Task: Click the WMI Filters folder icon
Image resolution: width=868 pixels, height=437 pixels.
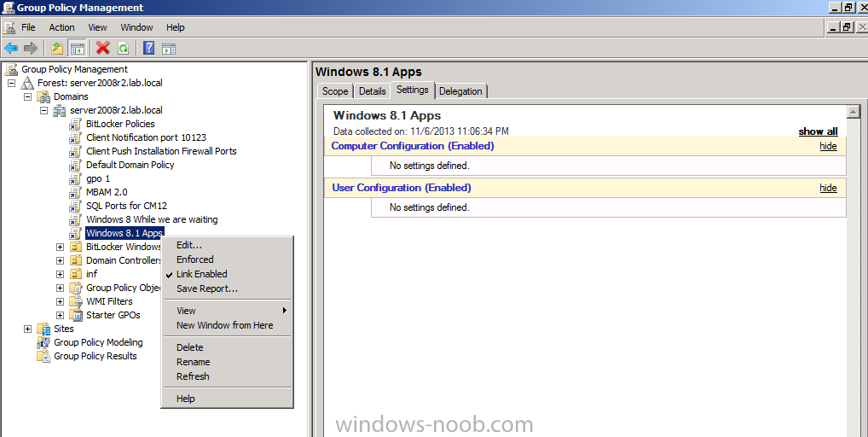Action: coord(76,301)
